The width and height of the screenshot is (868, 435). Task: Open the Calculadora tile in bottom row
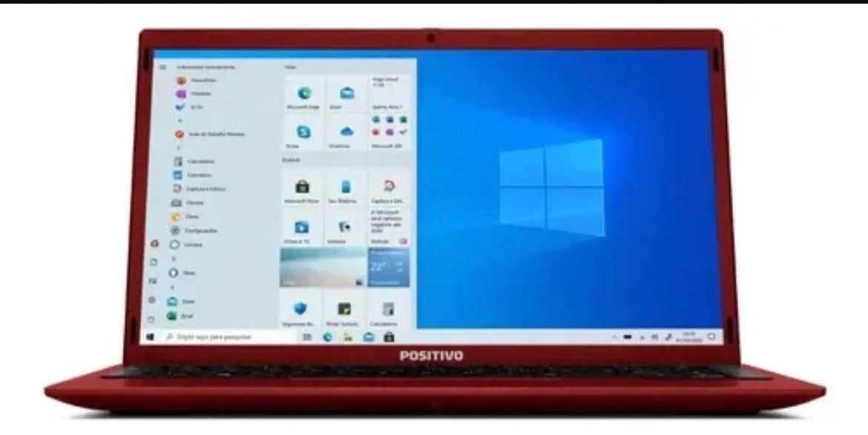(388, 310)
